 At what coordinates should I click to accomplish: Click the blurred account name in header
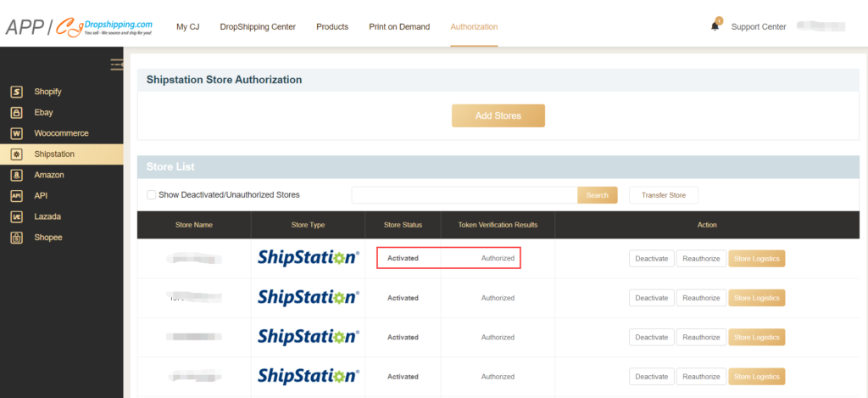(x=821, y=26)
